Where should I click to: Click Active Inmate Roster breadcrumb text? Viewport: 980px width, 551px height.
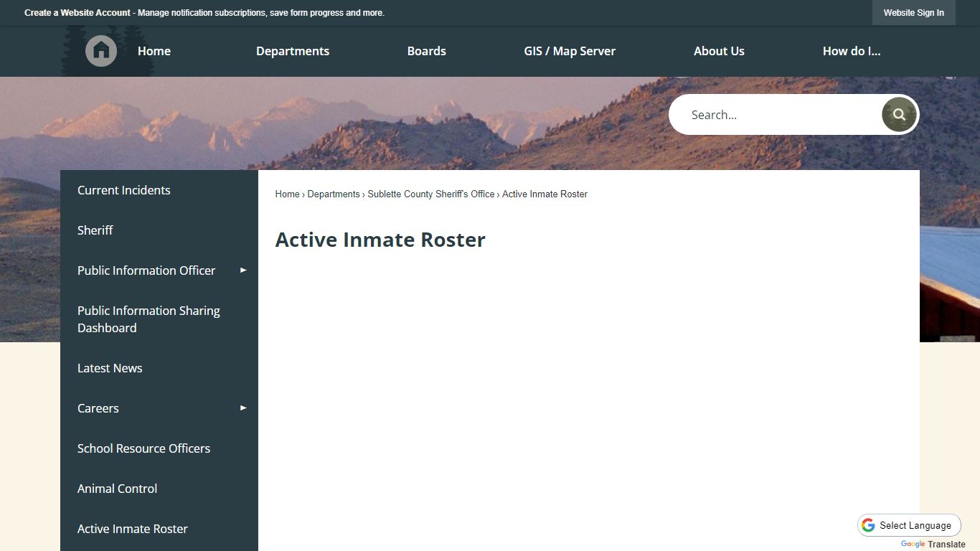[545, 194]
